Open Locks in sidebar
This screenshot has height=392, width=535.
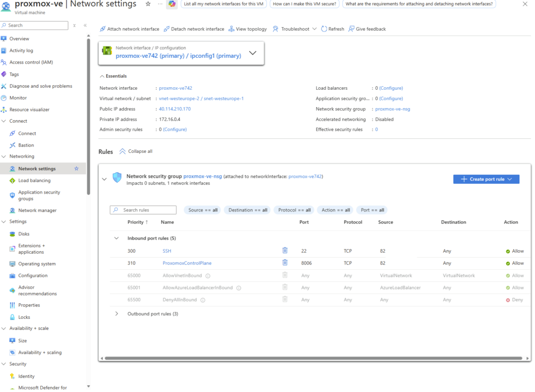(24, 317)
